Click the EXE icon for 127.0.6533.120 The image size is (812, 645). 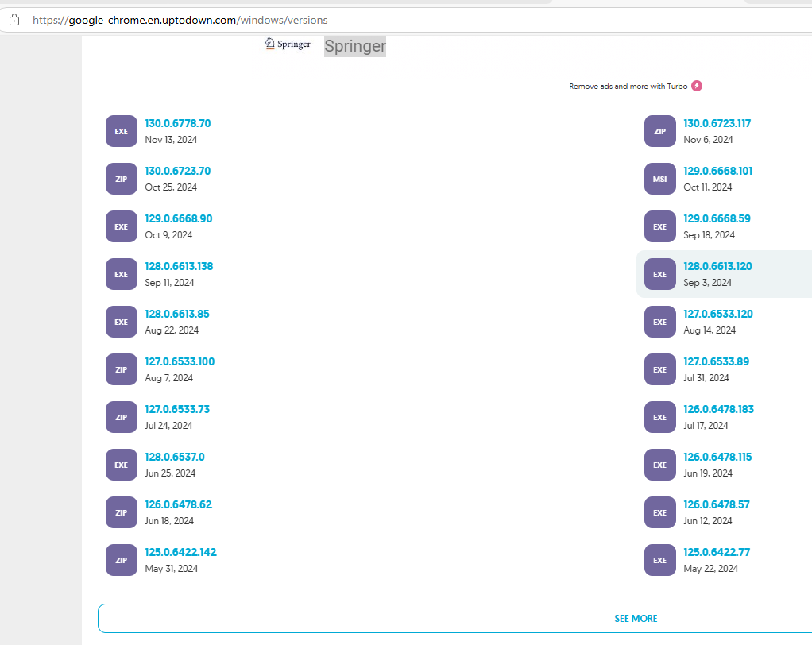pyautogui.click(x=659, y=322)
